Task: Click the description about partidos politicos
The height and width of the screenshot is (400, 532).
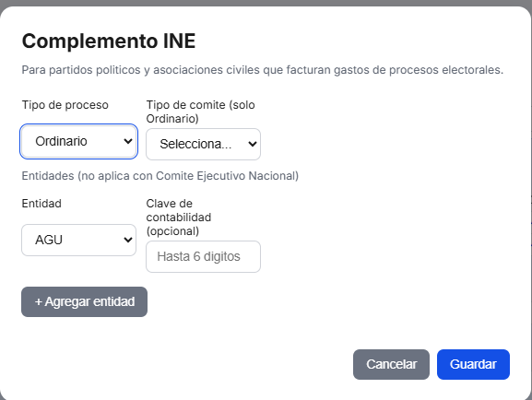Action: pyautogui.click(x=263, y=70)
